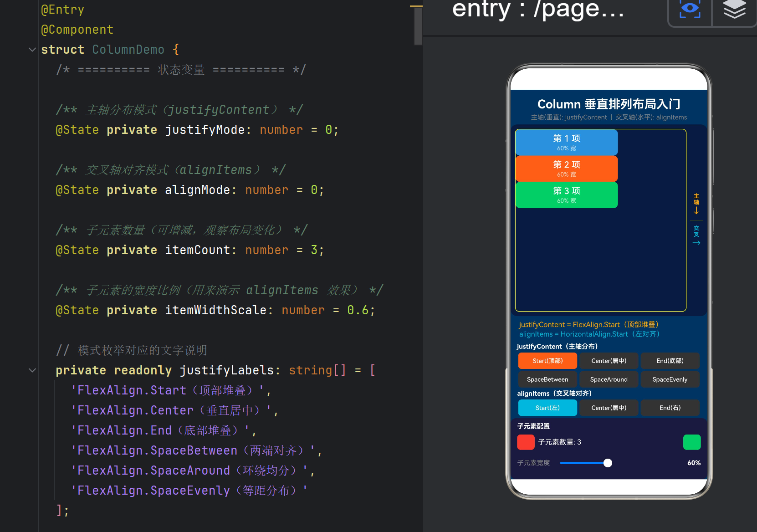The image size is (757, 532).
Task: Select Center(居中) under justifyContent
Action: coord(609,361)
